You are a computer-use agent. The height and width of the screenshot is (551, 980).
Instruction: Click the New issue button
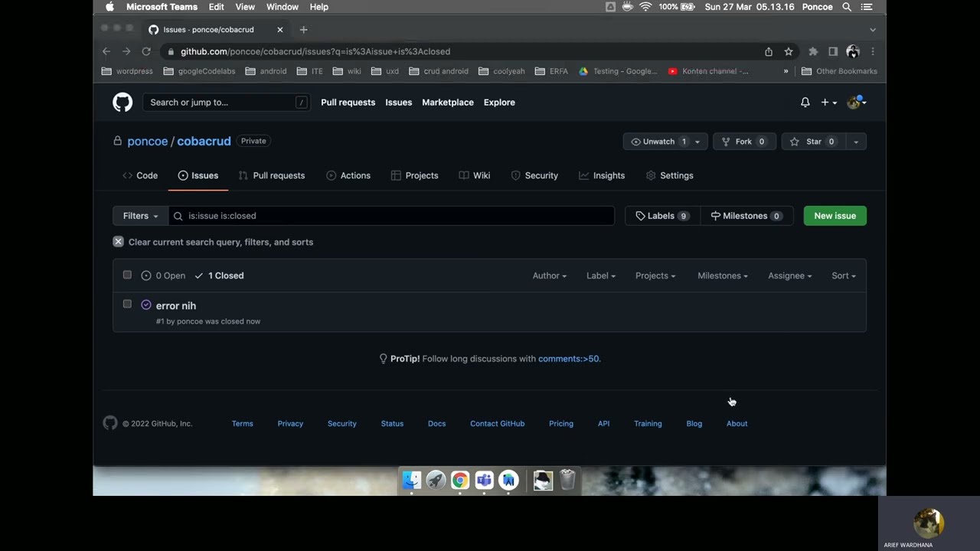835,216
